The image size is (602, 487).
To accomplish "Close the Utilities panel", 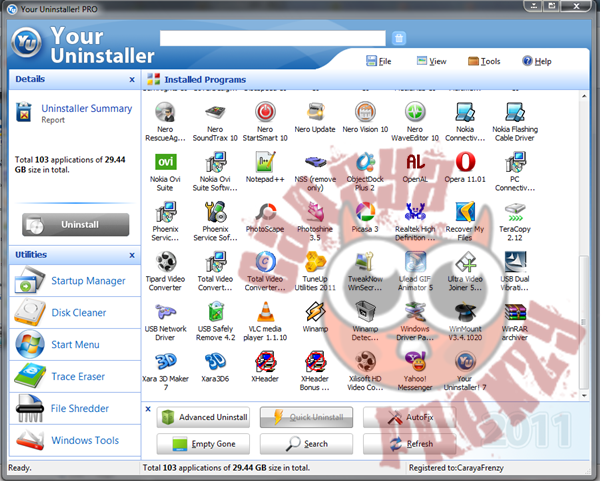I will coord(132,255).
